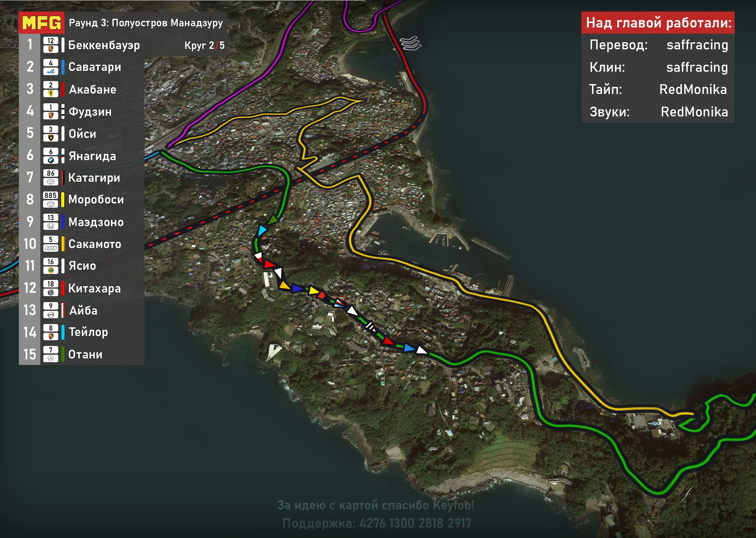Click the Раунд 3: Полуостров Манадзуру title
The width and height of the screenshot is (756, 538).
[145, 23]
